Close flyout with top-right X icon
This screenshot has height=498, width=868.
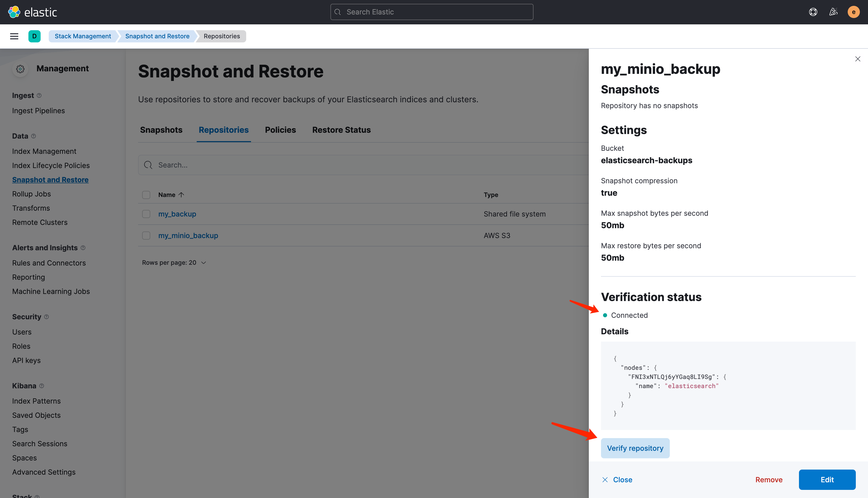pyautogui.click(x=857, y=59)
